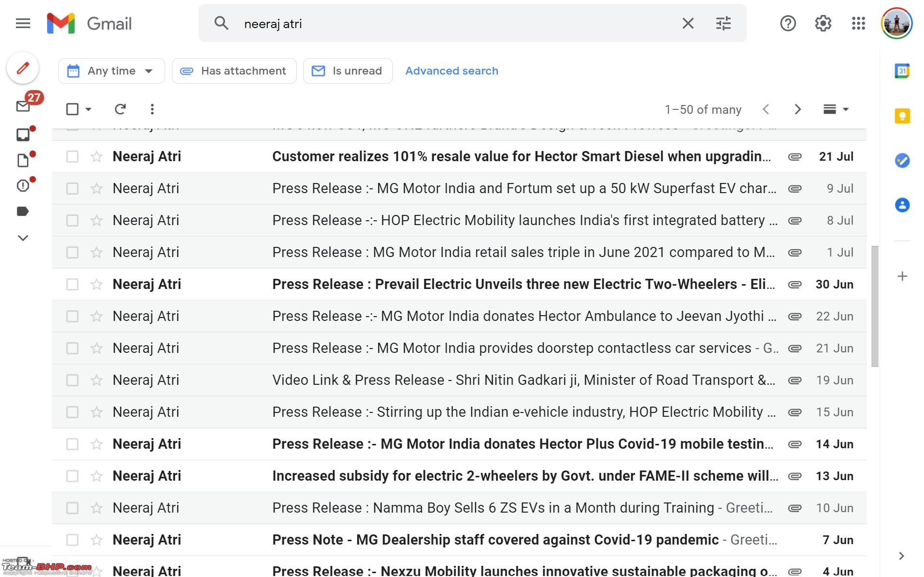Screen dimensions: 924x577
Task: Select the 10 Jun Namma Boy email checkbox
Action: coord(72,508)
